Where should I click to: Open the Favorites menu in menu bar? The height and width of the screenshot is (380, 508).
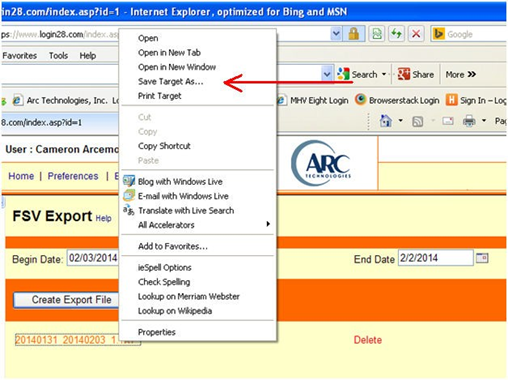tap(19, 55)
